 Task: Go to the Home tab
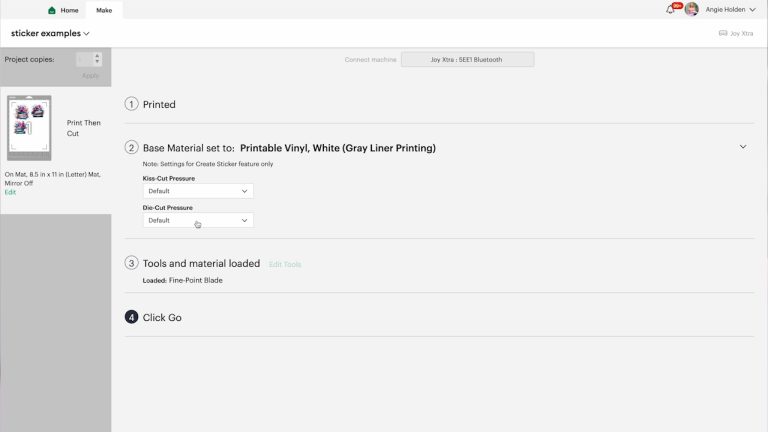[63, 10]
